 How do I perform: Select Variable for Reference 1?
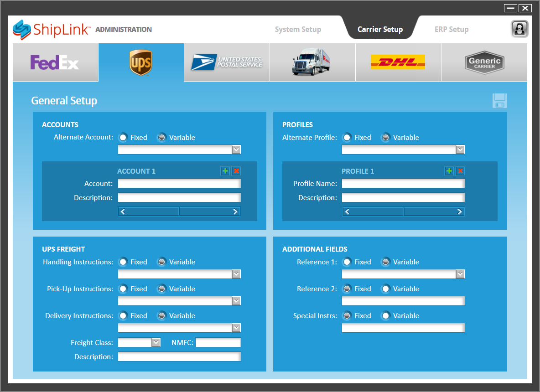[x=385, y=262]
